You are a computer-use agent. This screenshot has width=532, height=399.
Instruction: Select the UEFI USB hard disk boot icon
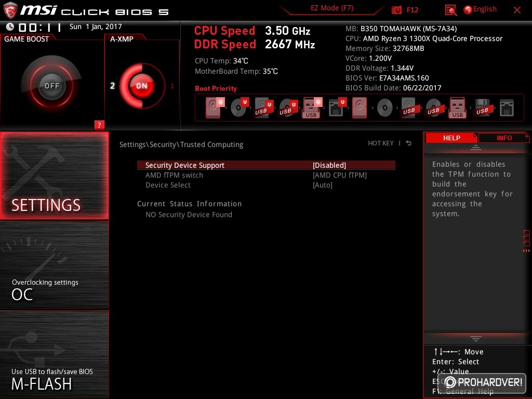(263, 108)
